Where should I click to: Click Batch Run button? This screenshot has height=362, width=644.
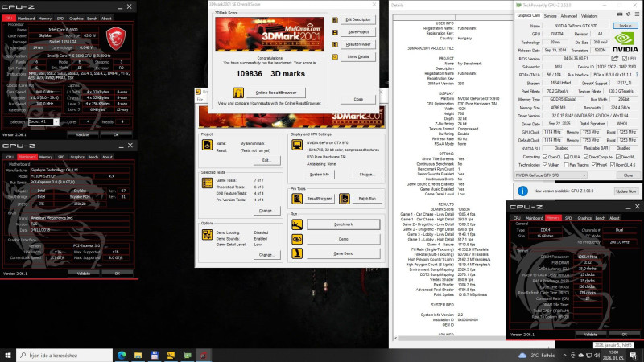coord(367,199)
